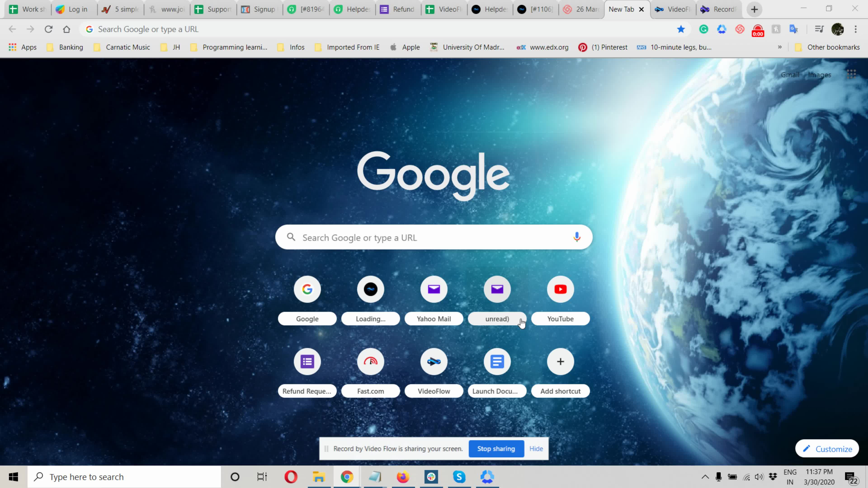The width and height of the screenshot is (868, 488).
Task: Switch to the Signup tab
Action: tap(259, 9)
